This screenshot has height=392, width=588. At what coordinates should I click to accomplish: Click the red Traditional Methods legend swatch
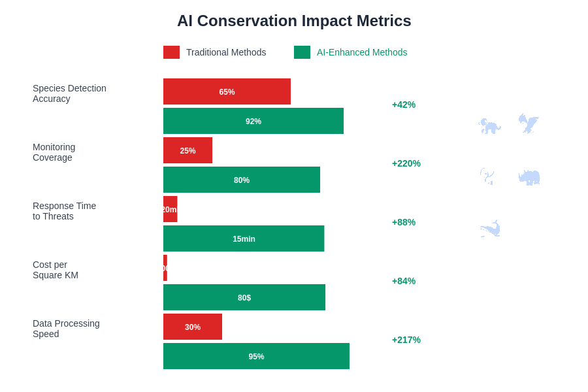pyautogui.click(x=171, y=52)
